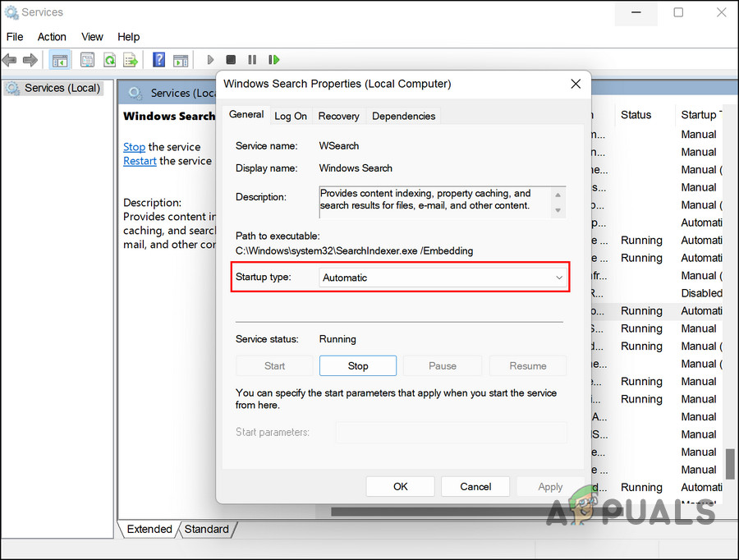Screen dimensions: 739x560
Task: Click the horizontal scrollbar of services list
Action: [x=477, y=512]
